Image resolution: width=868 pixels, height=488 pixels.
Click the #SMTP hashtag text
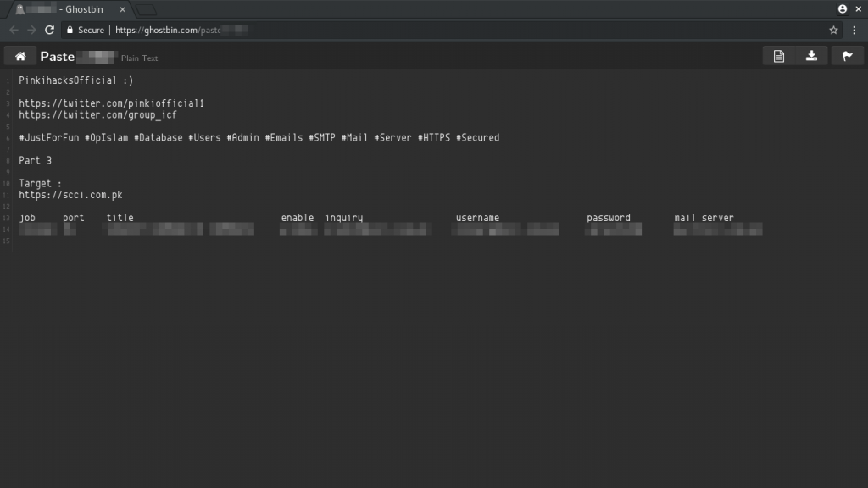pyautogui.click(x=322, y=138)
